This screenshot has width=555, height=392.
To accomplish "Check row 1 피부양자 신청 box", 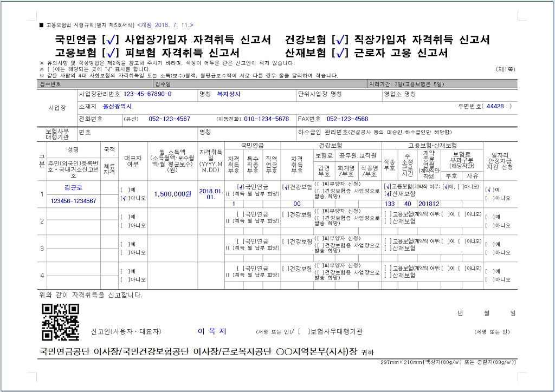I will point(319,184).
